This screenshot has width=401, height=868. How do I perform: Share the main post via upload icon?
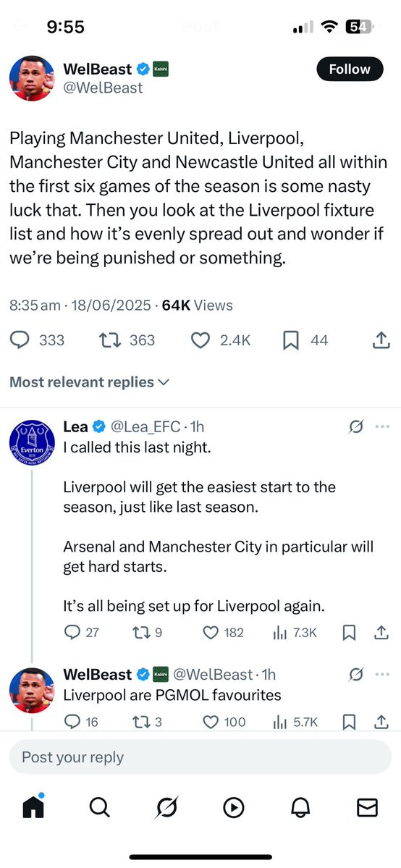tap(379, 340)
